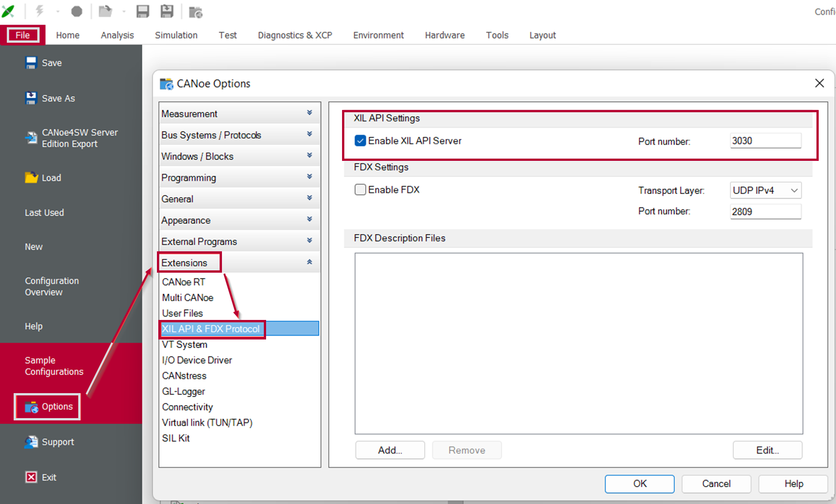This screenshot has width=836, height=504.
Task: Click the Save icon in File sidebar
Action: [31, 63]
